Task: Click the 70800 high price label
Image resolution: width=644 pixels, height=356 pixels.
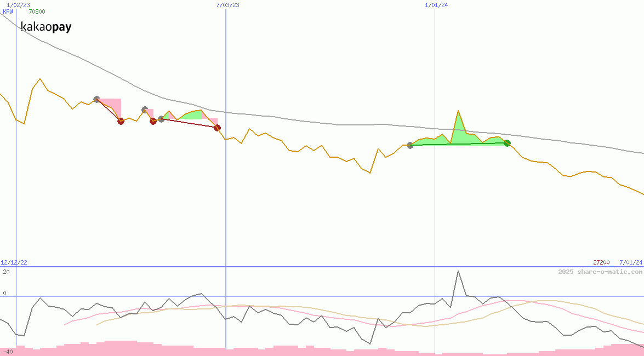Action: pyautogui.click(x=37, y=11)
